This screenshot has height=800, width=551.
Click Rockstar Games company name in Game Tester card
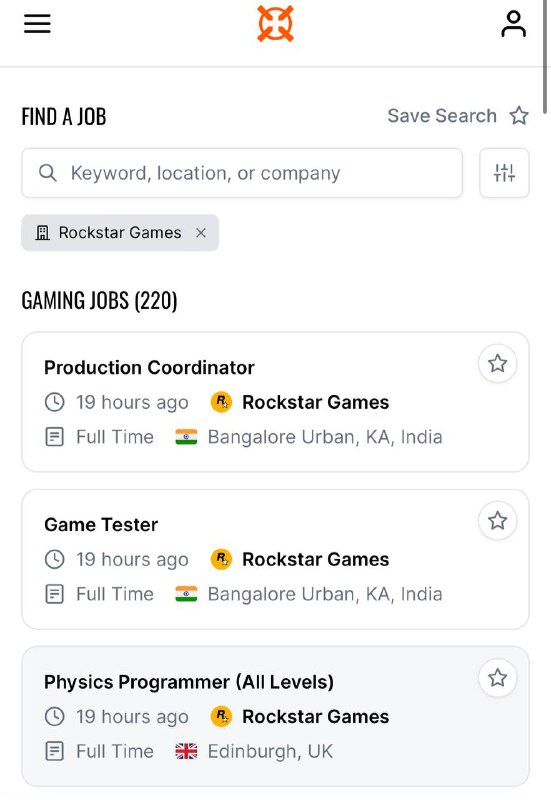click(315, 559)
